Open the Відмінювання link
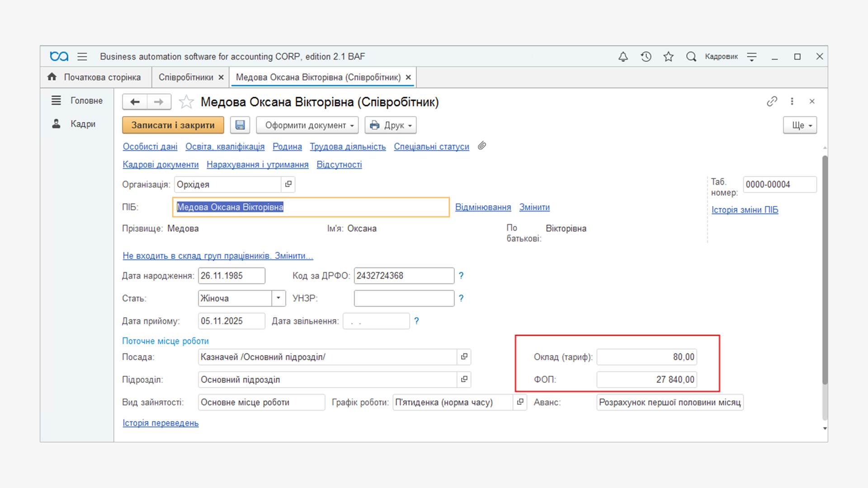Viewport: 868px width, 488px height. click(x=483, y=207)
